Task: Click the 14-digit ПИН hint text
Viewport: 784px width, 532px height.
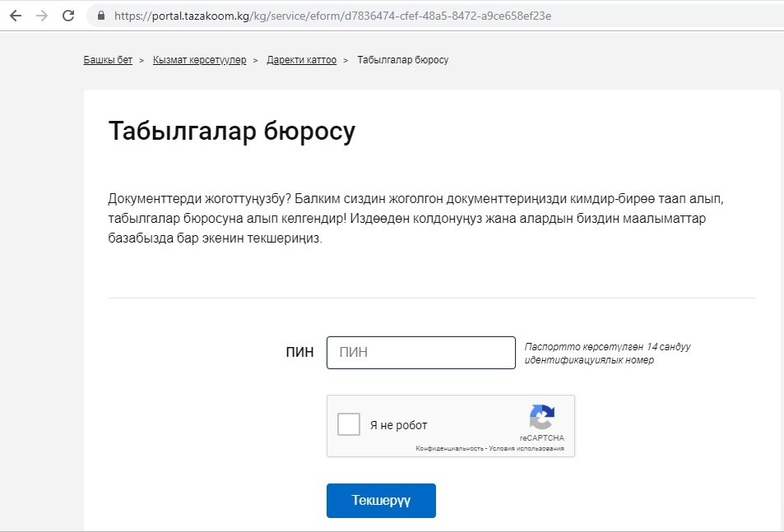Action: point(607,354)
